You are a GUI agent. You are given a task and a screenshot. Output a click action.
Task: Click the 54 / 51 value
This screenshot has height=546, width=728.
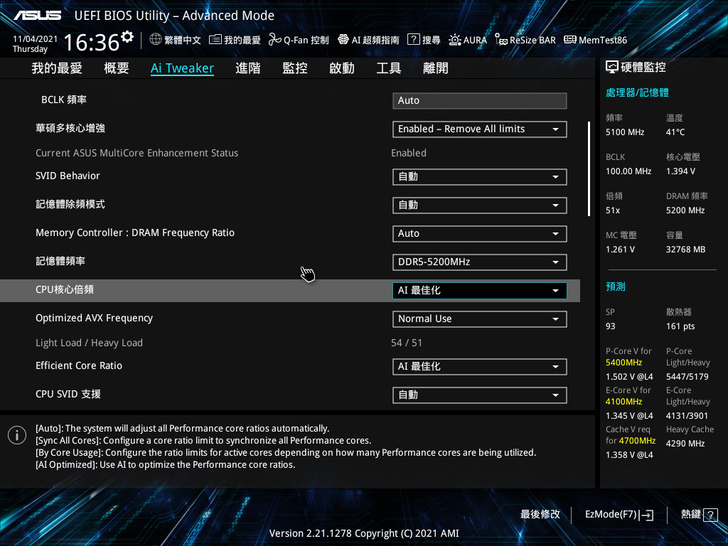point(407,343)
